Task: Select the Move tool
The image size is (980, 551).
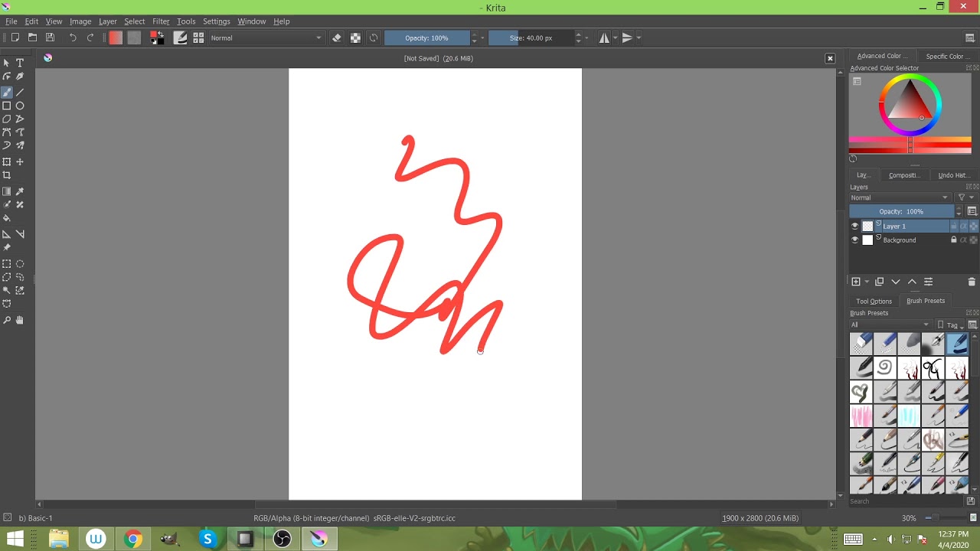Action: coord(20,161)
